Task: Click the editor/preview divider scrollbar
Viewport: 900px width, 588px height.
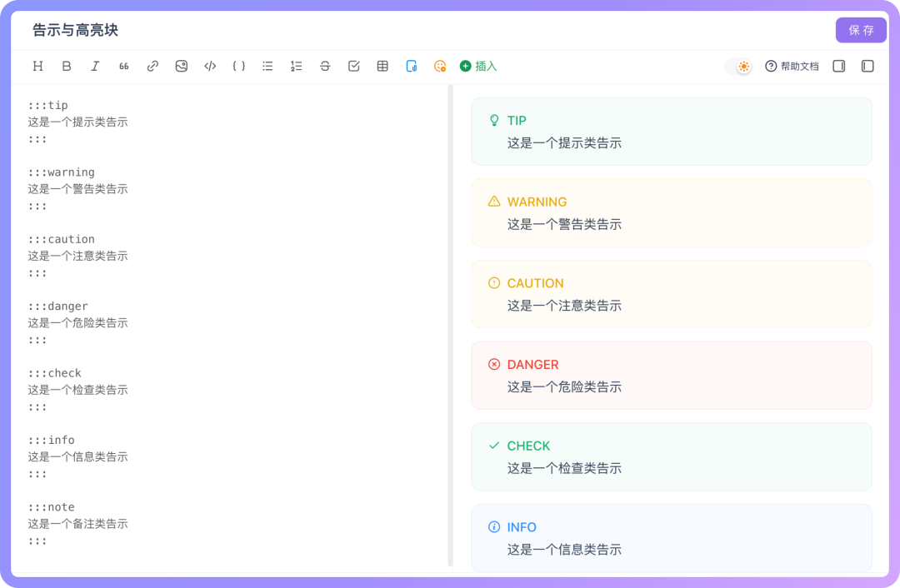Action: (451, 326)
